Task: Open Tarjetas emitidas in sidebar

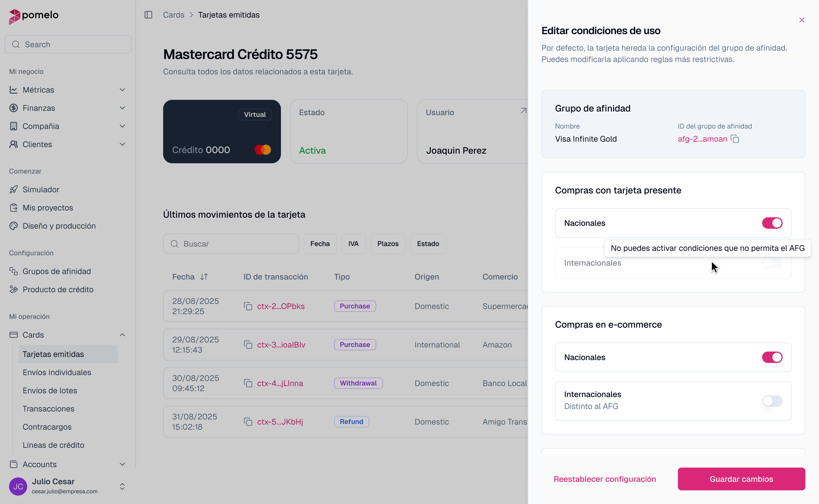Action: [x=68, y=354]
